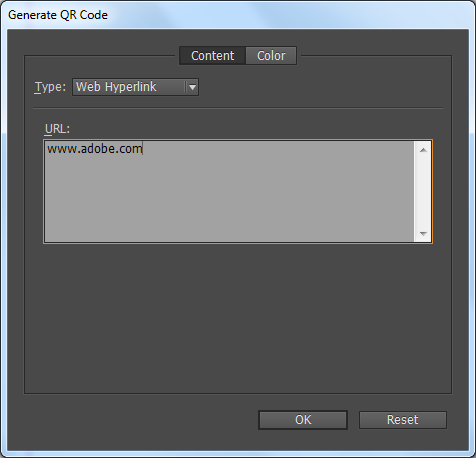The height and width of the screenshot is (458, 476).
Task: Click the empty panel area below URL box
Action: [238, 317]
